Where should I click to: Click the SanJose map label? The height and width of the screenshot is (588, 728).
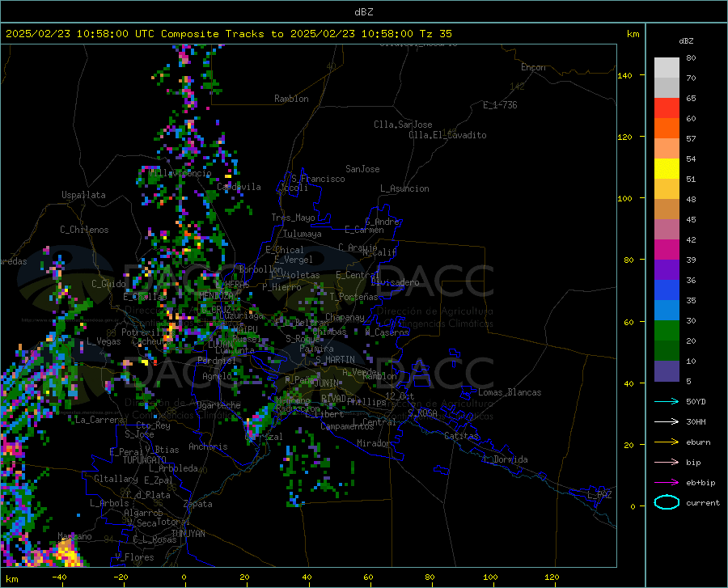[x=362, y=169]
